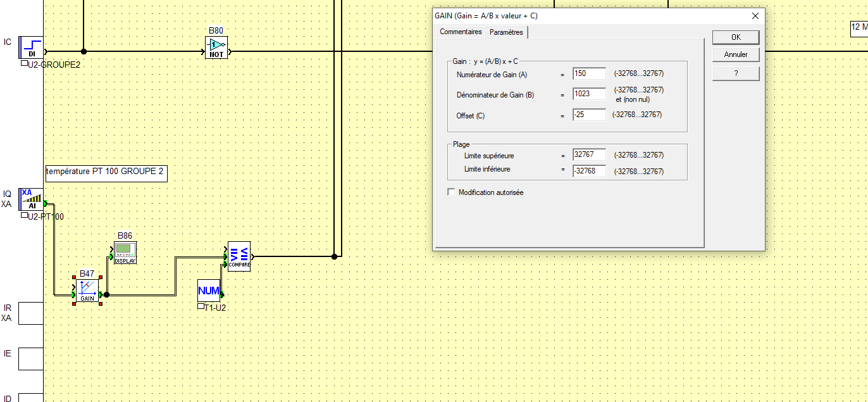Enable the Modification autorisée checkbox
868x402 pixels.
[451, 192]
